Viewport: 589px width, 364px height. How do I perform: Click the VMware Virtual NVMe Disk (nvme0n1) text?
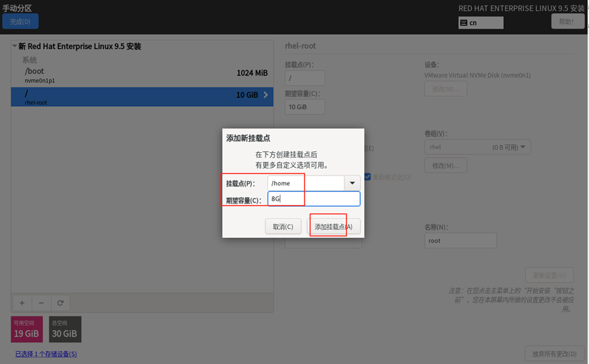[477, 75]
